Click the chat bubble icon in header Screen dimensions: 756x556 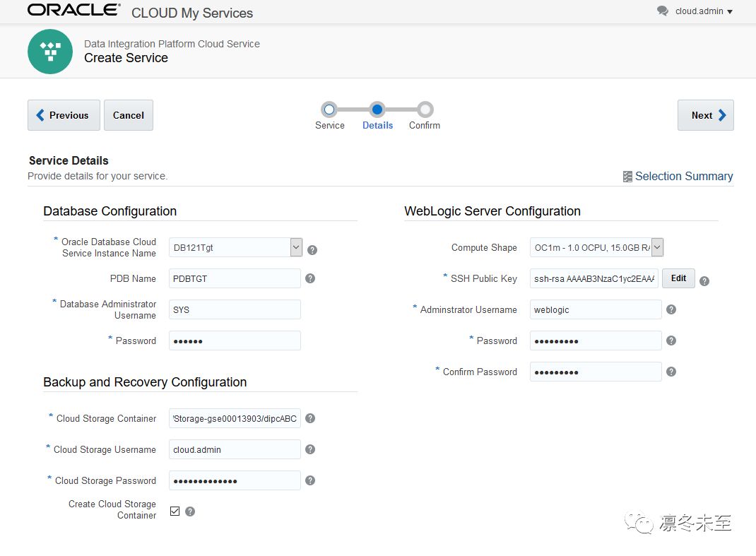click(x=662, y=11)
